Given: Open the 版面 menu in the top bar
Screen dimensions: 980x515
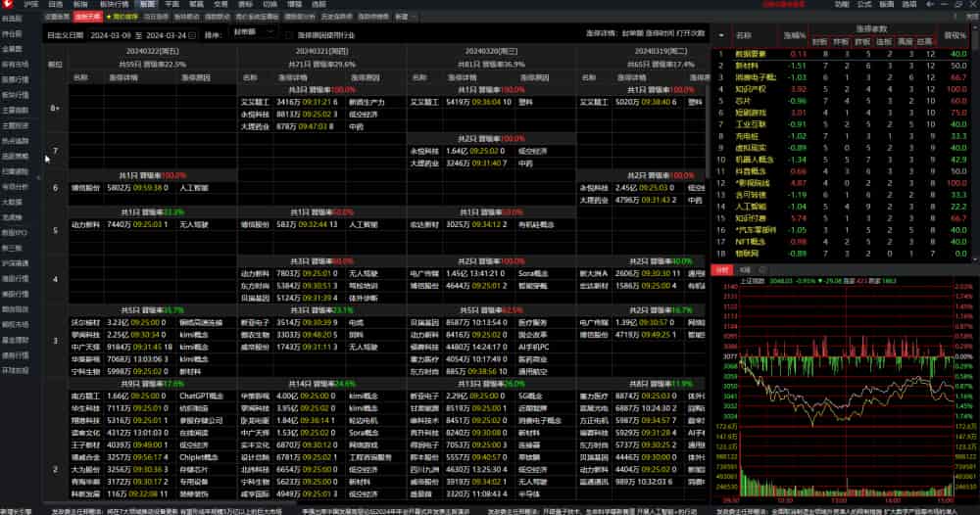Looking at the screenshot, I should [148, 4].
